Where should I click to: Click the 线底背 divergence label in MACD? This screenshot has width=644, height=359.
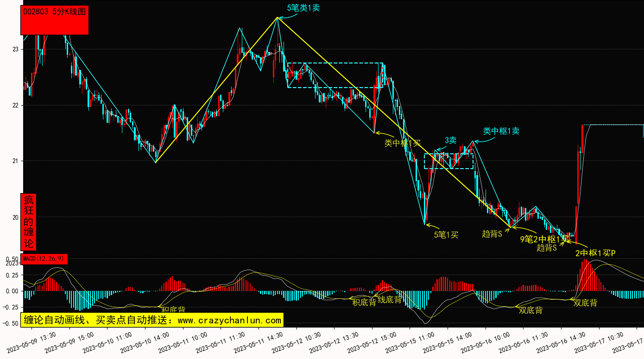[390, 300]
